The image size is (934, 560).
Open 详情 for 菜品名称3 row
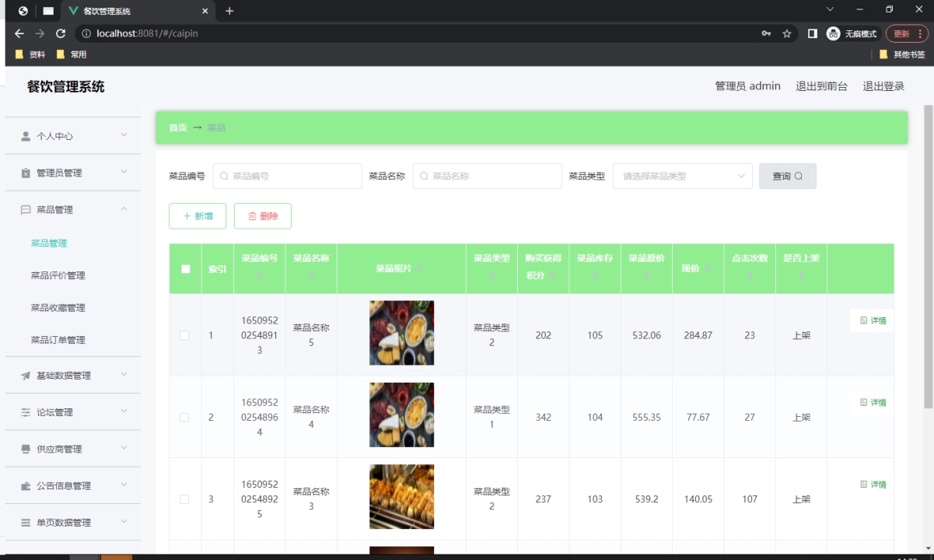[x=873, y=485]
